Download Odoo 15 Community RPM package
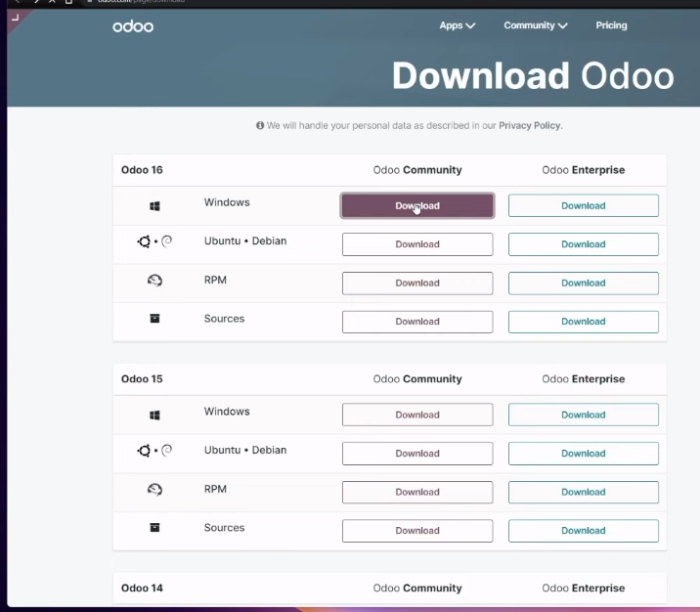The height and width of the screenshot is (612, 700). tap(417, 492)
